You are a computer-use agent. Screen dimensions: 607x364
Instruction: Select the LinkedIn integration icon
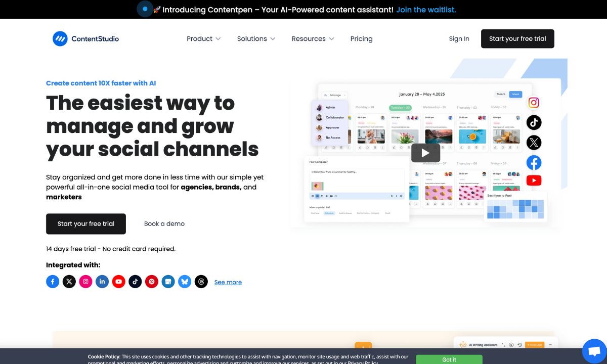(102, 282)
